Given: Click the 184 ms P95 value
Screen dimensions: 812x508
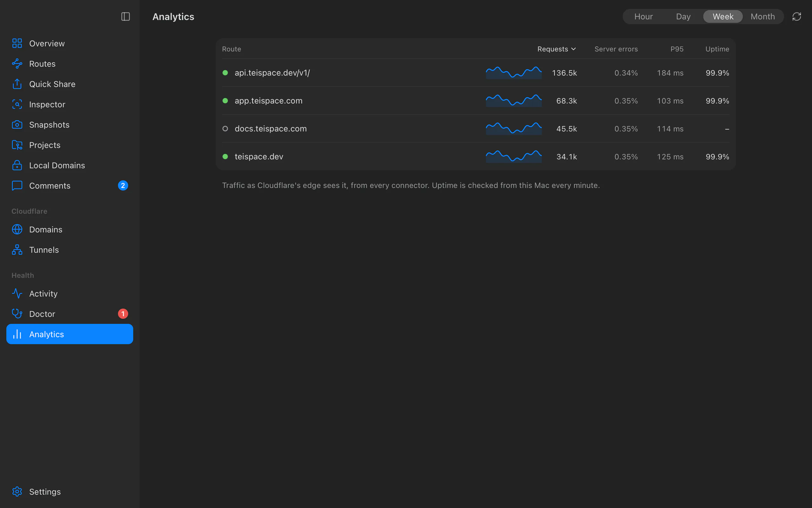Looking at the screenshot, I should click(670, 73).
